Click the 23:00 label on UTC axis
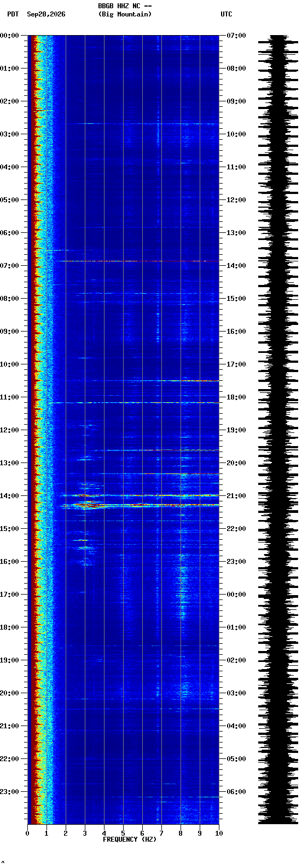The height and width of the screenshot is (868, 302). tap(236, 562)
